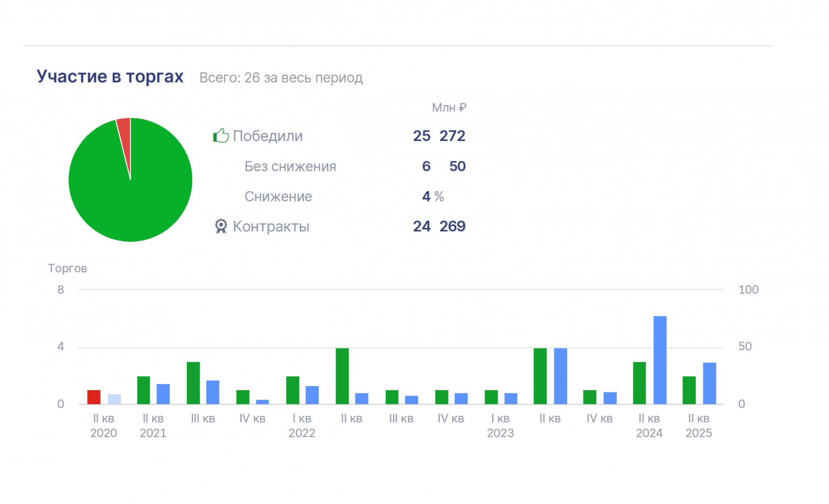This screenshot has height=504, width=829.
Task: Click the text Всего: 26 за весь период
Action: click(281, 78)
